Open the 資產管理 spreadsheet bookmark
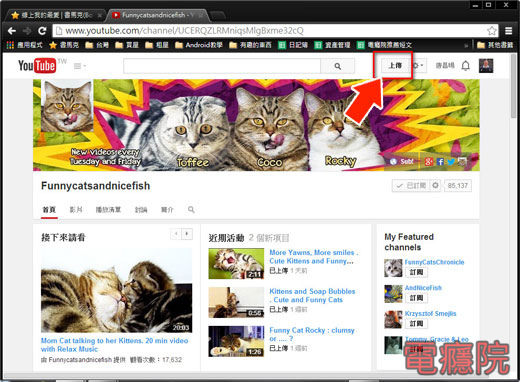This screenshot has width=520, height=382. (332, 45)
